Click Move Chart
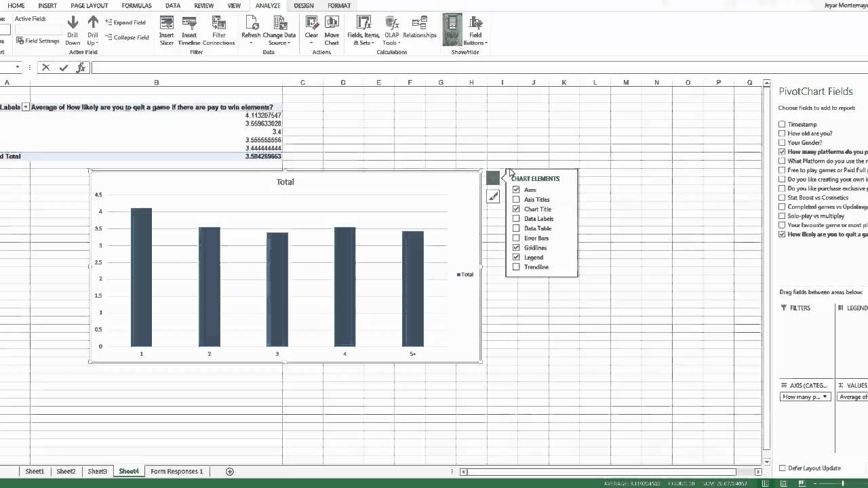868x488 pixels. pyautogui.click(x=332, y=30)
